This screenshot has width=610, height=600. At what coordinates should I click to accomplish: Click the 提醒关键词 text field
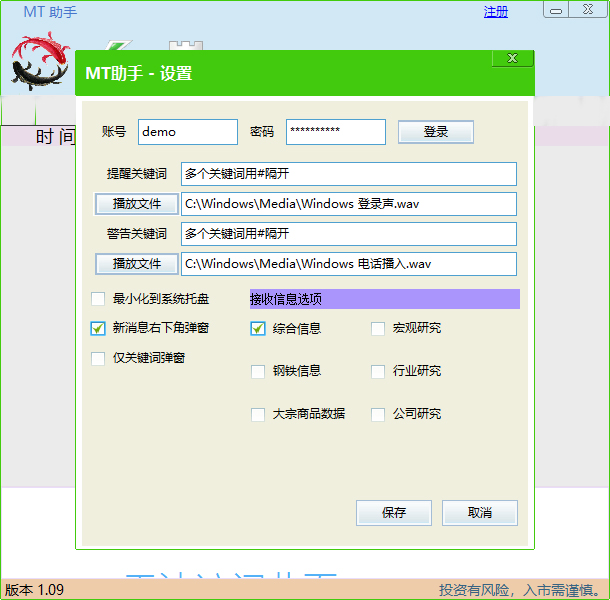point(348,174)
